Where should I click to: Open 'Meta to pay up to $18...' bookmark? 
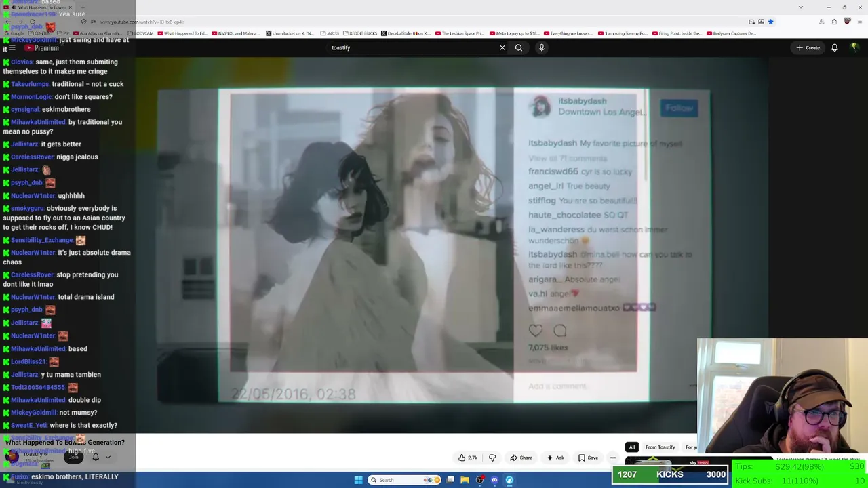pyautogui.click(x=515, y=33)
